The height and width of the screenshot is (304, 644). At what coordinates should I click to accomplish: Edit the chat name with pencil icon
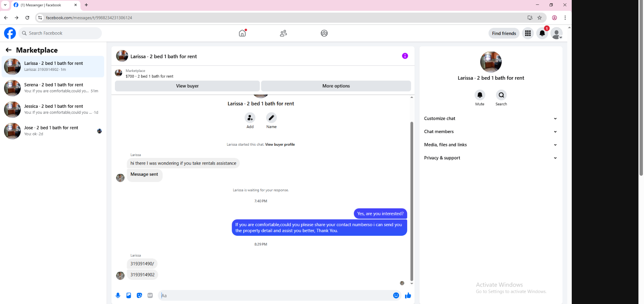pyautogui.click(x=272, y=118)
